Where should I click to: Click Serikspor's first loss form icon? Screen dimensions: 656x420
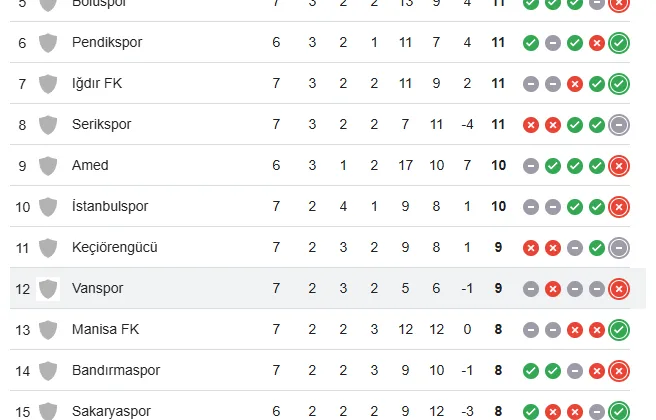(531, 125)
